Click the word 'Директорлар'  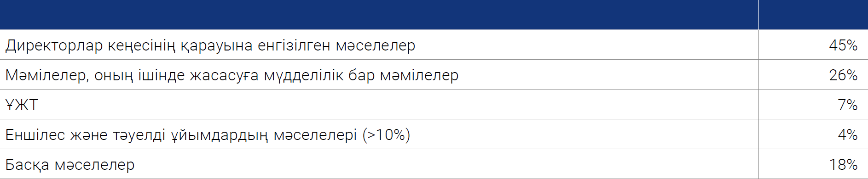click(x=54, y=45)
